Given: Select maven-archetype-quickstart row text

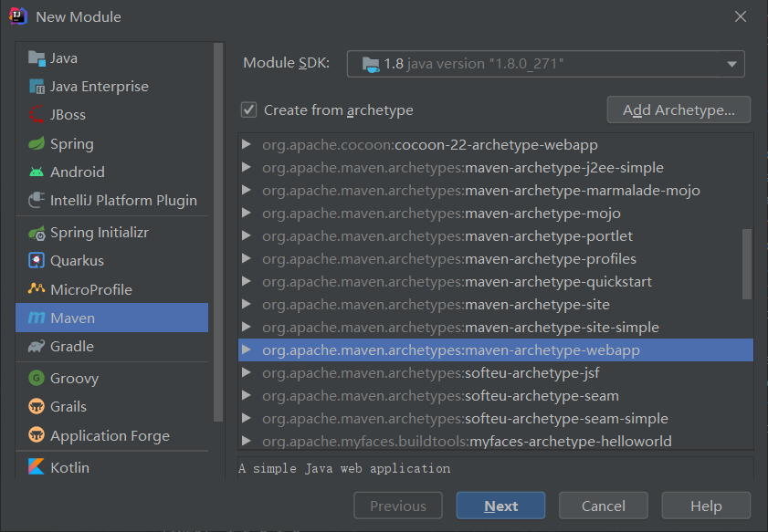Looking at the screenshot, I should (x=457, y=282).
